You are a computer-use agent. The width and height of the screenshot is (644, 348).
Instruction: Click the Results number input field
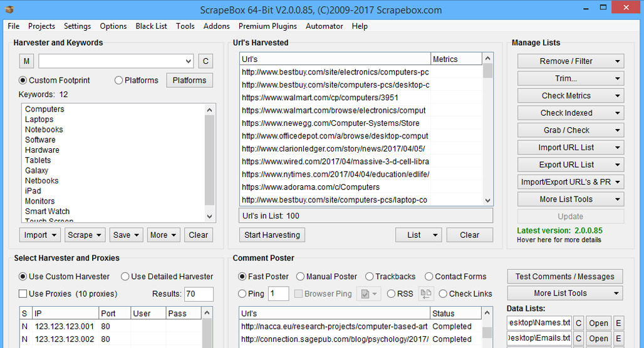199,294
